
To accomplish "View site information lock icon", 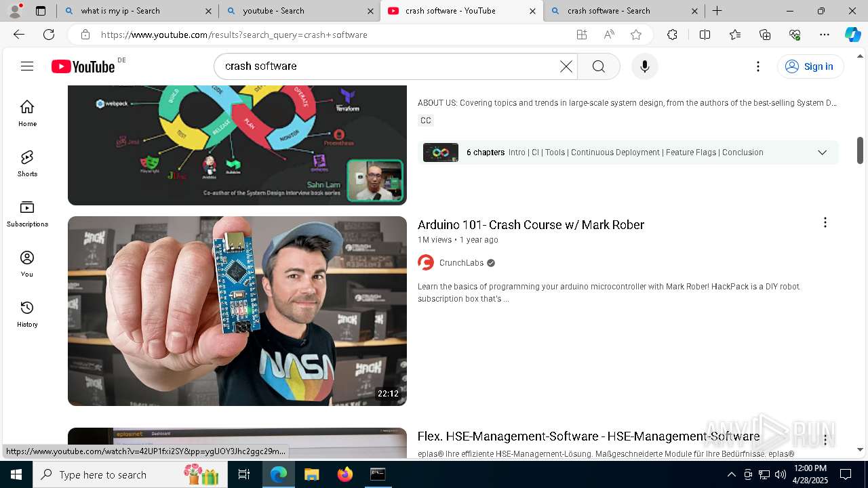I will coord(85,35).
